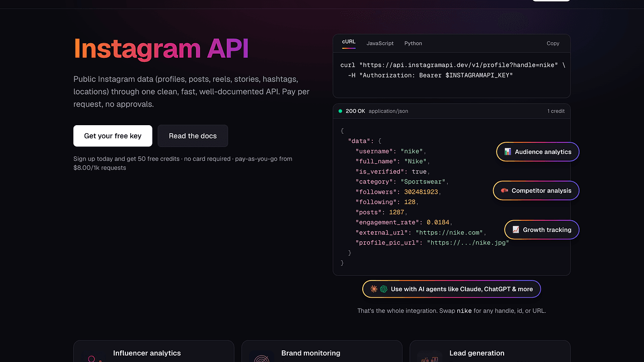This screenshot has width=644, height=362.
Task: Click the "full_name": "Nike" line
Action: point(392,161)
